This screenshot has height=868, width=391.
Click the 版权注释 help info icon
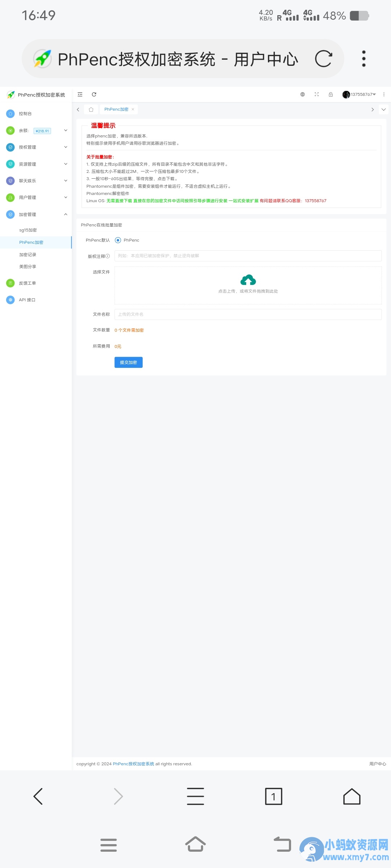point(108,256)
